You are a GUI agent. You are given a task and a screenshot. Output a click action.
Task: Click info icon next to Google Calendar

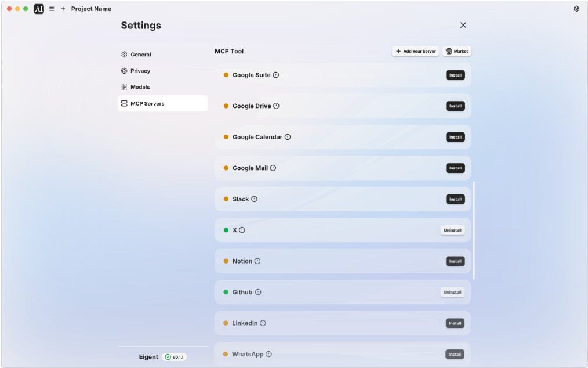288,137
